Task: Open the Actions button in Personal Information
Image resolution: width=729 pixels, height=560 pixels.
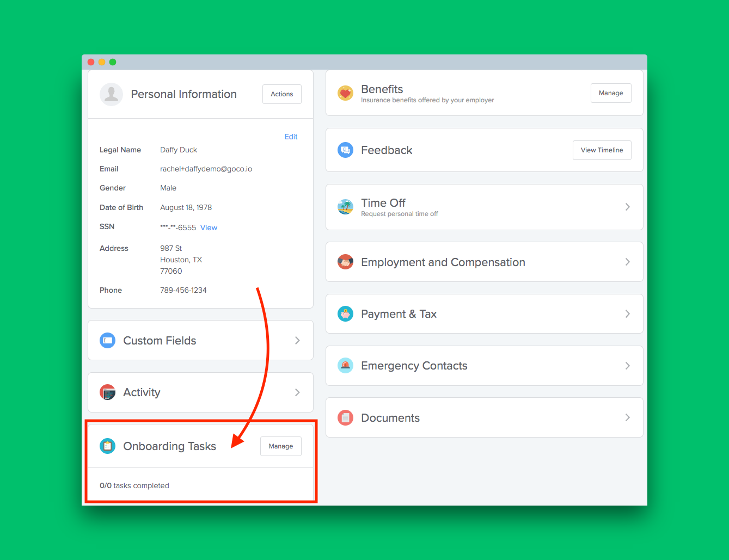Action: [x=282, y=94]
